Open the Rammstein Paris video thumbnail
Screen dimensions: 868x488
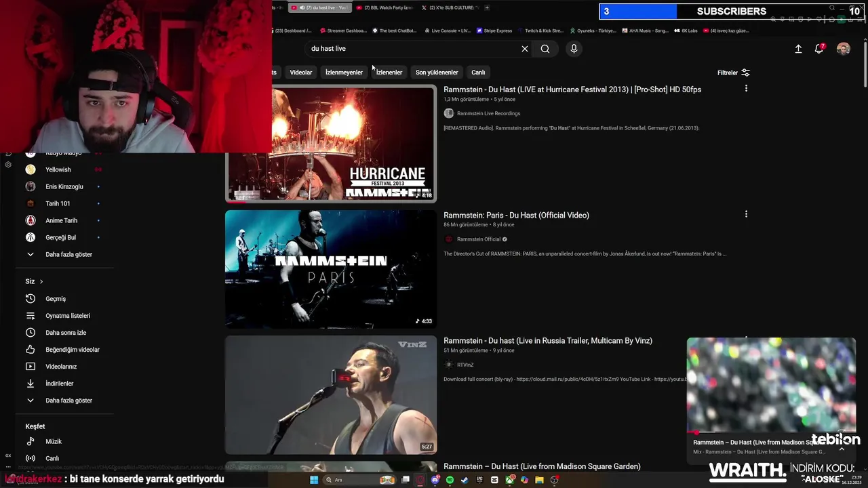[331, 269]
